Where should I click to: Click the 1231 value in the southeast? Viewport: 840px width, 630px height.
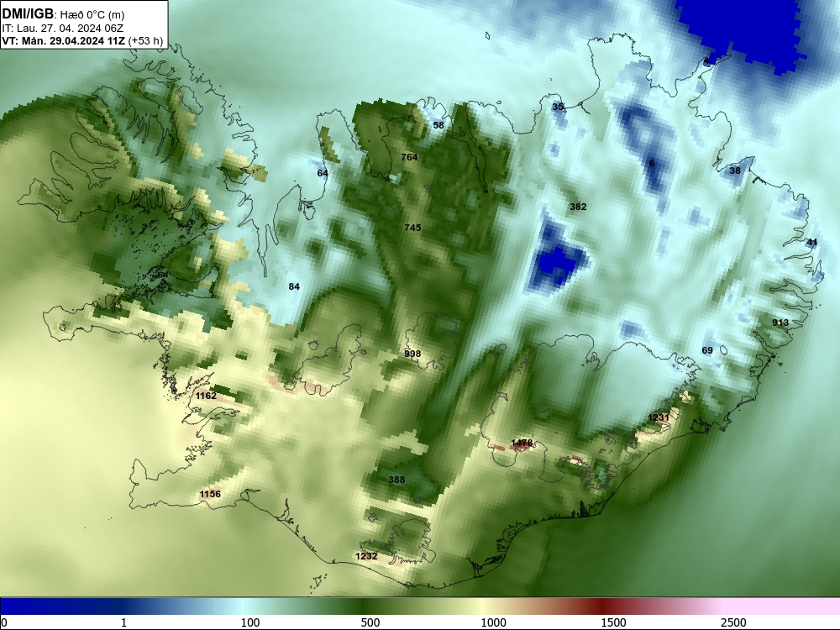tap(659, 417)
